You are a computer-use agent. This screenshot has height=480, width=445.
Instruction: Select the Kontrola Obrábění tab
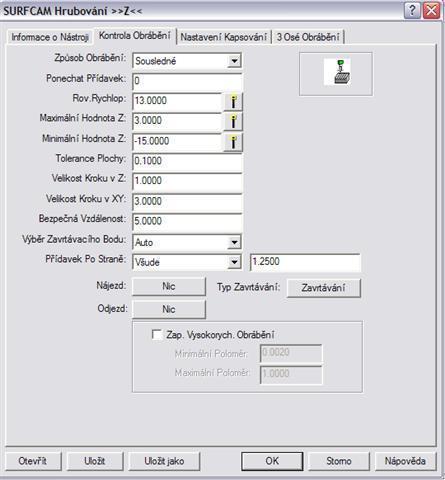coord(135,36)
